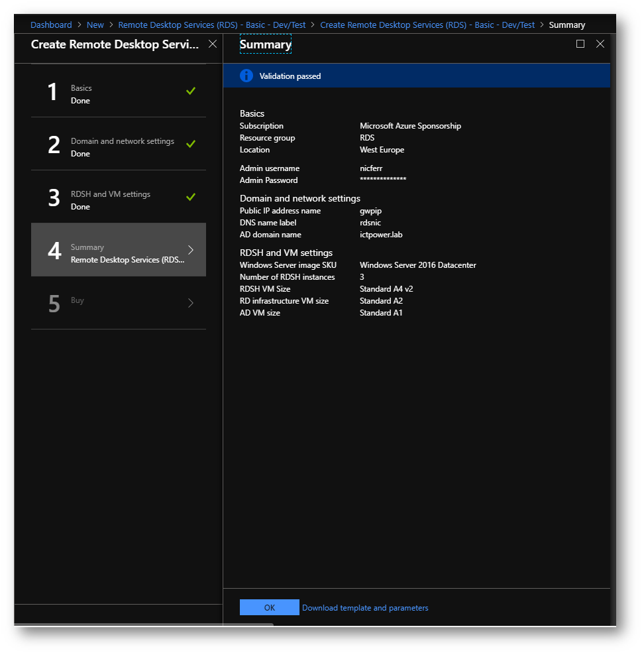Click the Basics section heading
This screenshot has width=644, height=655.
point(252,113)
